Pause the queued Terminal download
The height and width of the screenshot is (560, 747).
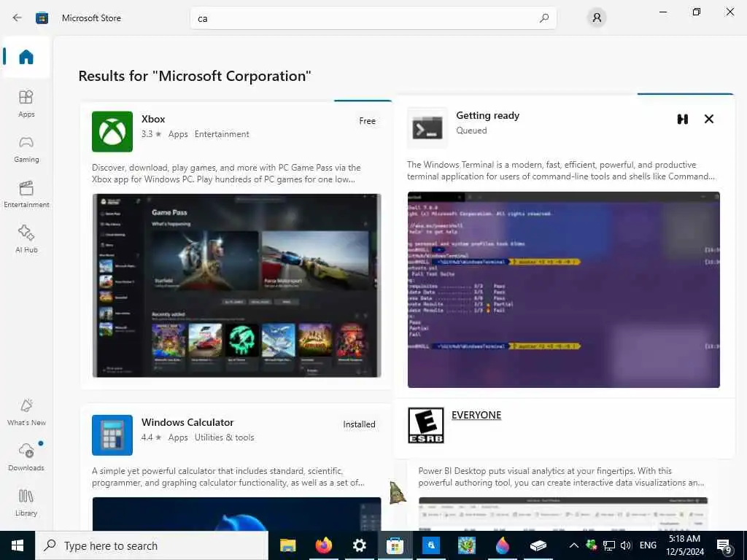pyautogui.click(x=683, y=119)
